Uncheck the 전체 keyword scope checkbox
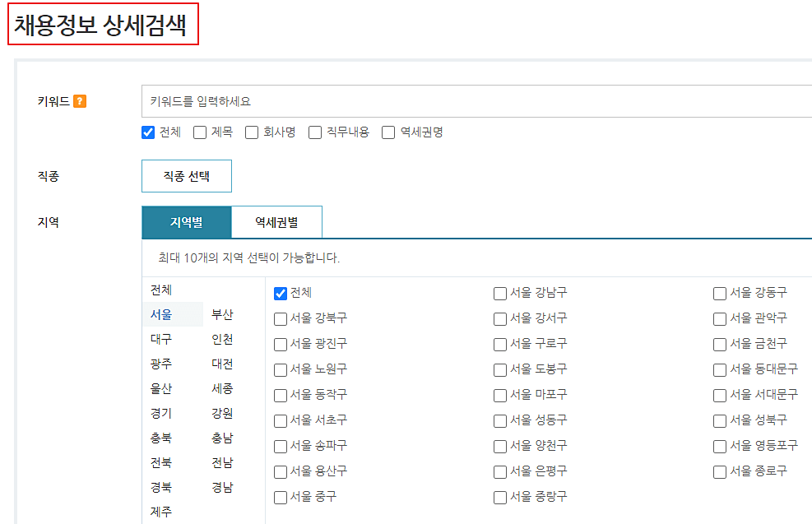This screenshot has width=812, height=524. click(x=148, y=132)
